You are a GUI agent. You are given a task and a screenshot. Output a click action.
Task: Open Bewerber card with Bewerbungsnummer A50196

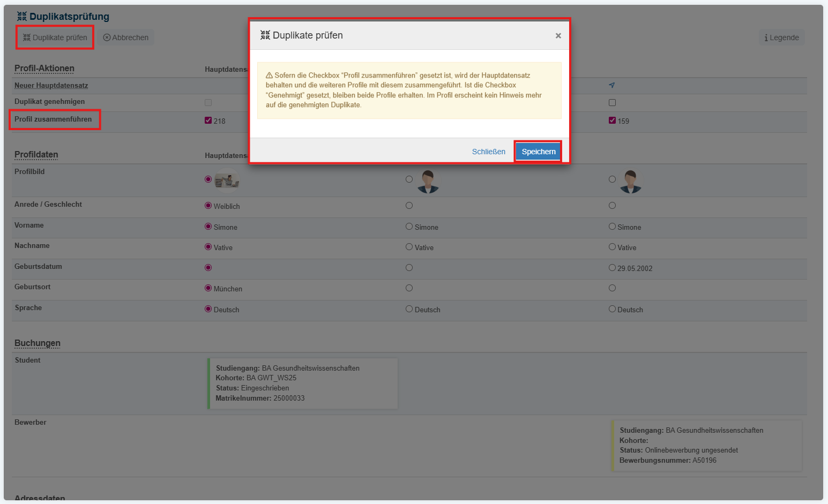tap(707, 445)
